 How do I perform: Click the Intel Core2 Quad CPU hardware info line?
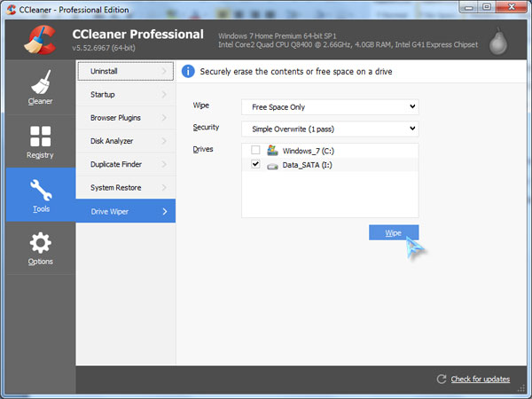pos(348,45)
